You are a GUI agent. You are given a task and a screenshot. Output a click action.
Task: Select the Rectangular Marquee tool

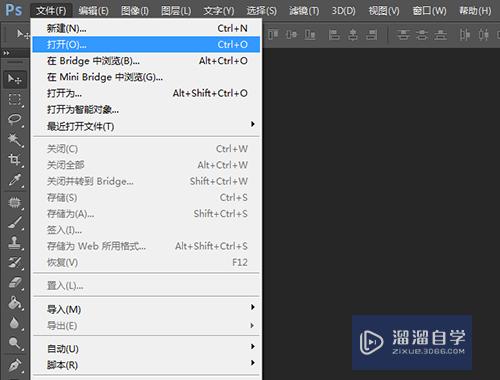click(15, 99)
